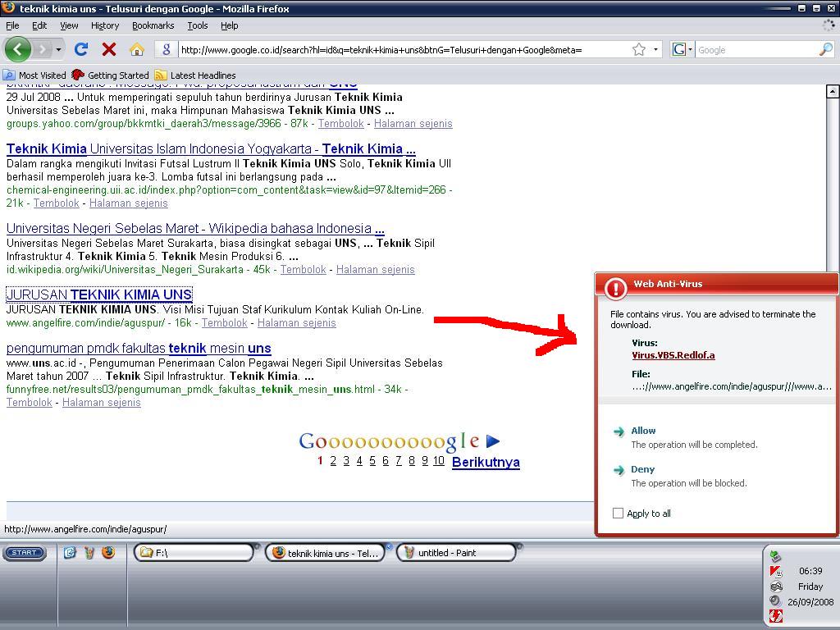
Task: Open the search engine selector dropdown
Action: point(682,50)
